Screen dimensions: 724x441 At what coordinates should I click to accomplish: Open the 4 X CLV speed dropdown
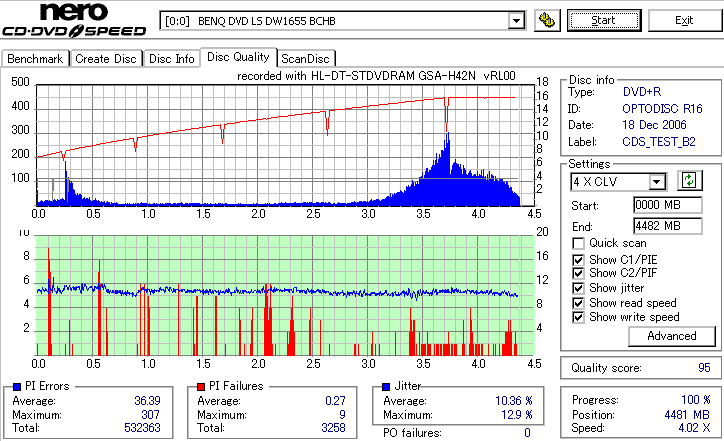[656, 181]
